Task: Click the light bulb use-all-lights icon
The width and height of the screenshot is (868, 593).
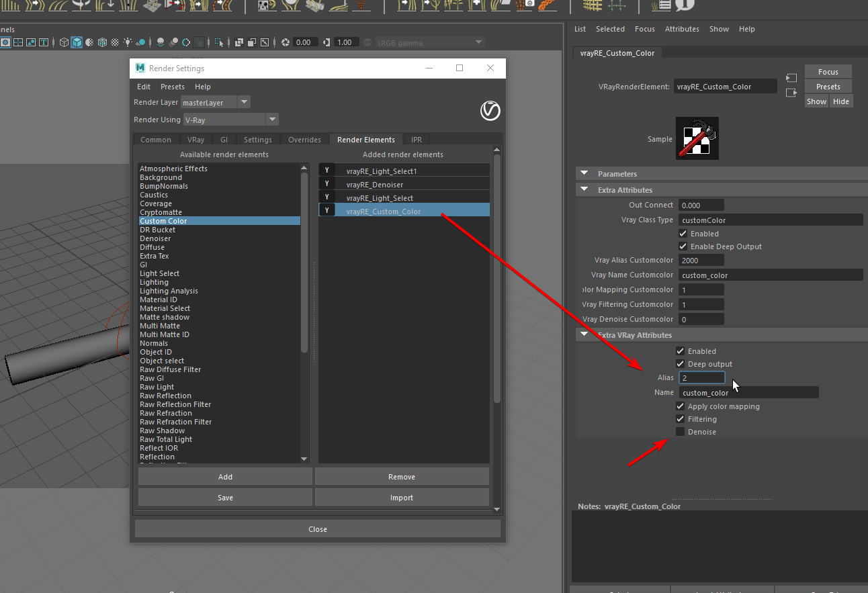Action: tap(128, 42)
